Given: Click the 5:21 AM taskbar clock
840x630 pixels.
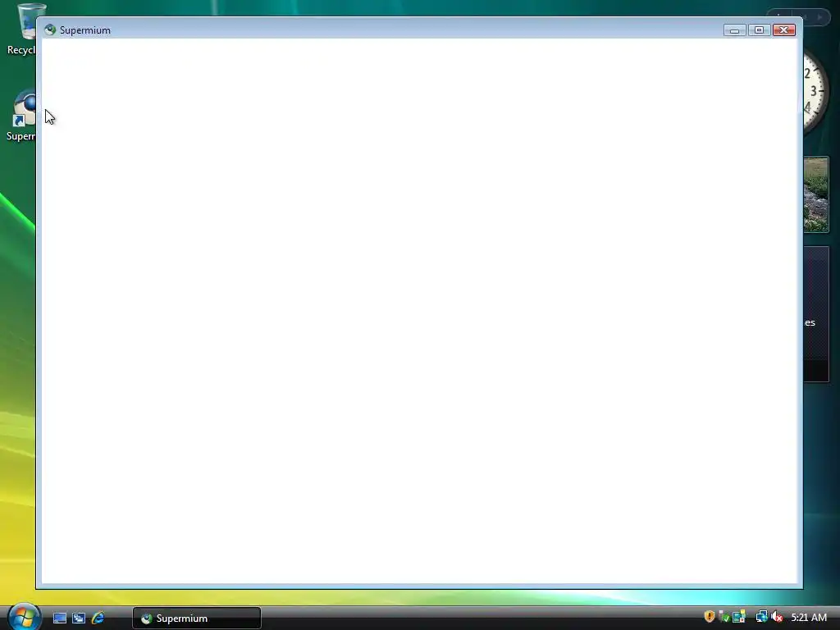Looking at the screenshot, I should coord(809,618).
